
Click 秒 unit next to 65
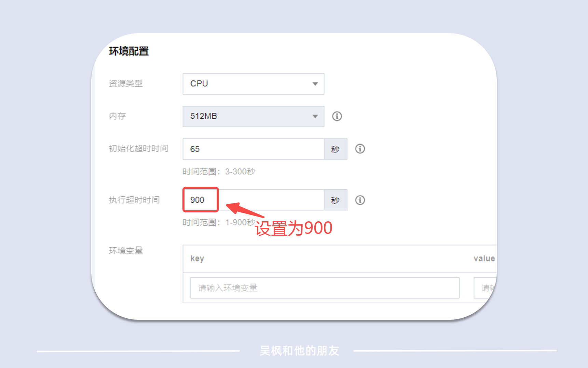(x=336, y=149)
